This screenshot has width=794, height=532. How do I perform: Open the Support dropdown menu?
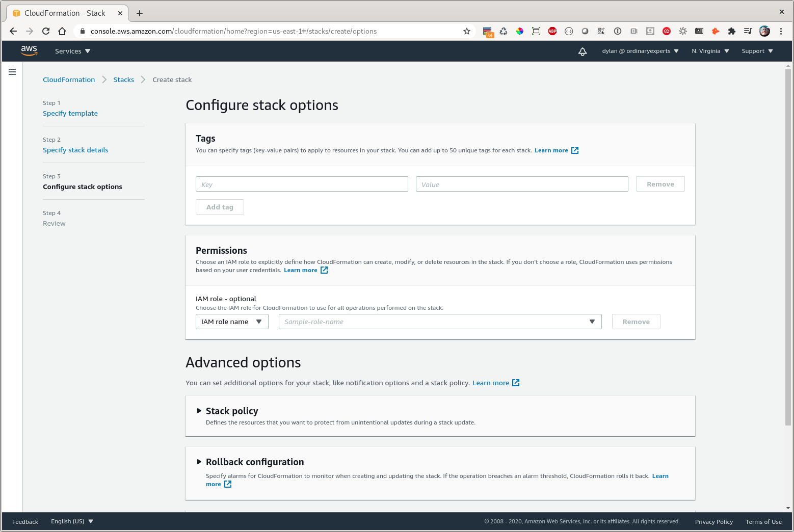point(757,51)
